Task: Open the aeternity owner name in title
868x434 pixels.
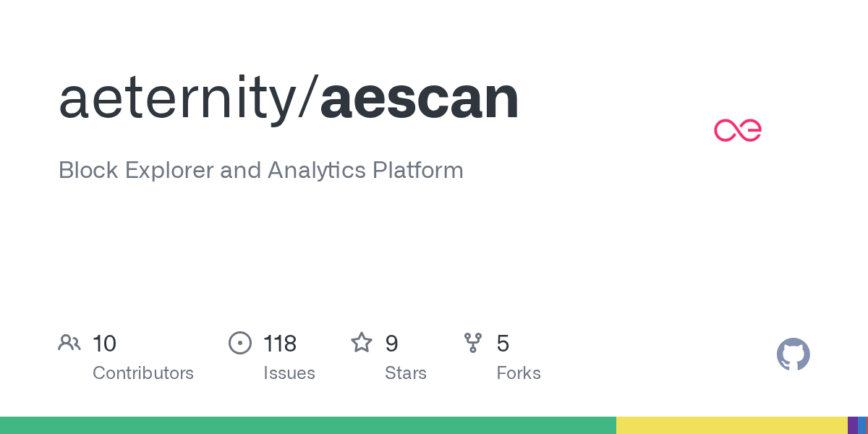Action: (183, 98)
